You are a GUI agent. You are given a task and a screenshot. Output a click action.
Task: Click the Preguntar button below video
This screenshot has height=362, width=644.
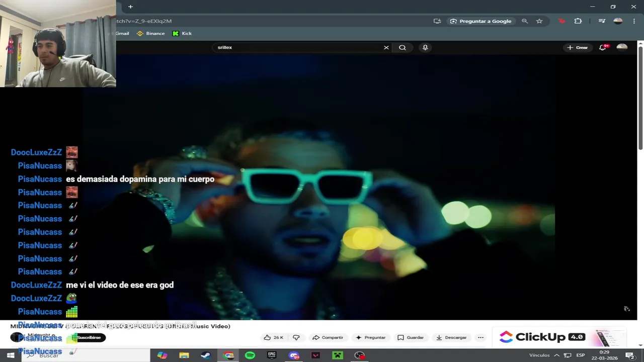[x=370, y=337]
